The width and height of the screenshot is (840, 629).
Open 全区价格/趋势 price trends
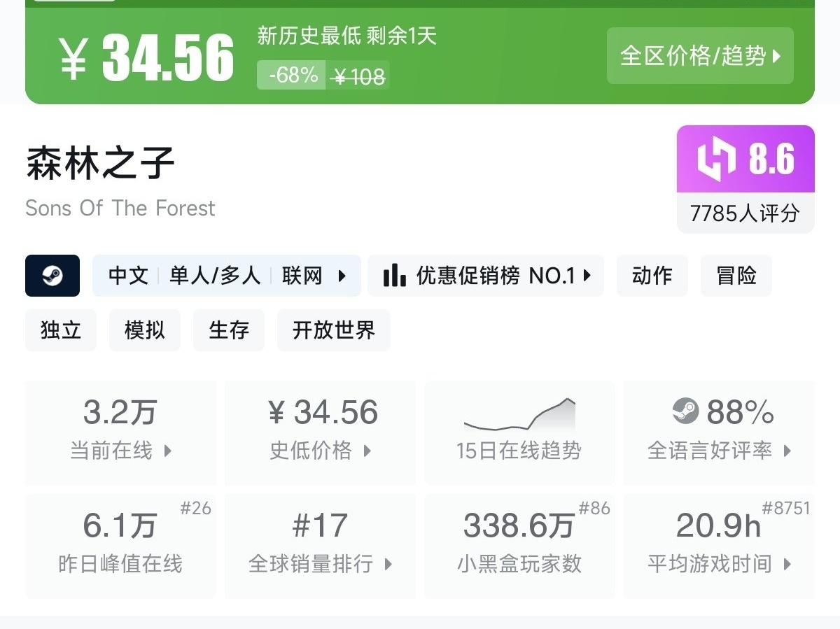point(700,56)
